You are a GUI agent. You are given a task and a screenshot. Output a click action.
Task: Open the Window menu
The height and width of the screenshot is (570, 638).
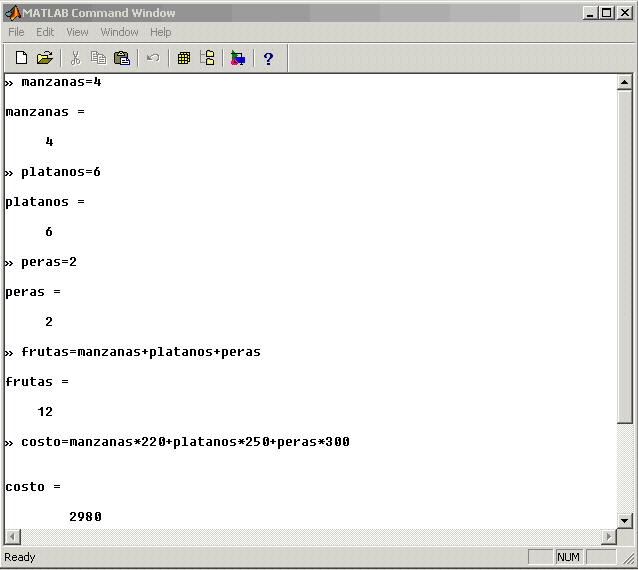(x=119, y=32)
